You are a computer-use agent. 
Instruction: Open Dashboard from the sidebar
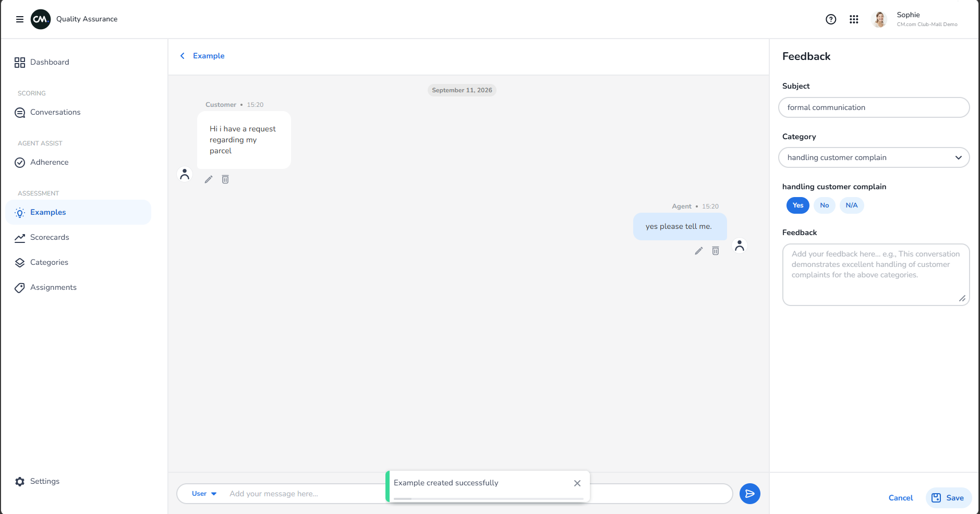[78, 62]
